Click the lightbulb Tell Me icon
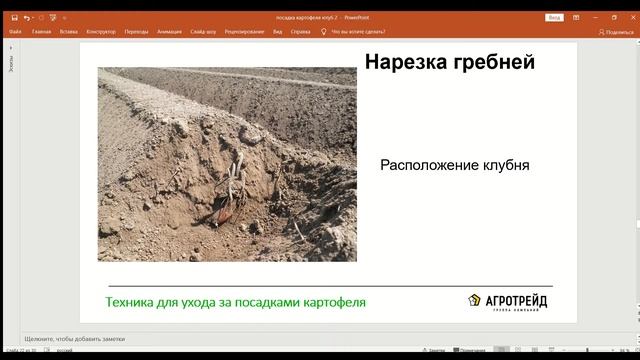 [x=323, y=32]
